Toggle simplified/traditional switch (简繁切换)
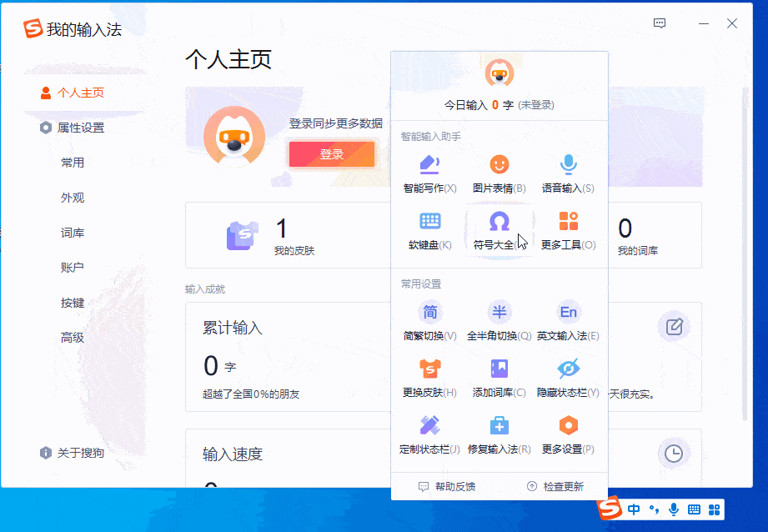 (x=429, y=321)
